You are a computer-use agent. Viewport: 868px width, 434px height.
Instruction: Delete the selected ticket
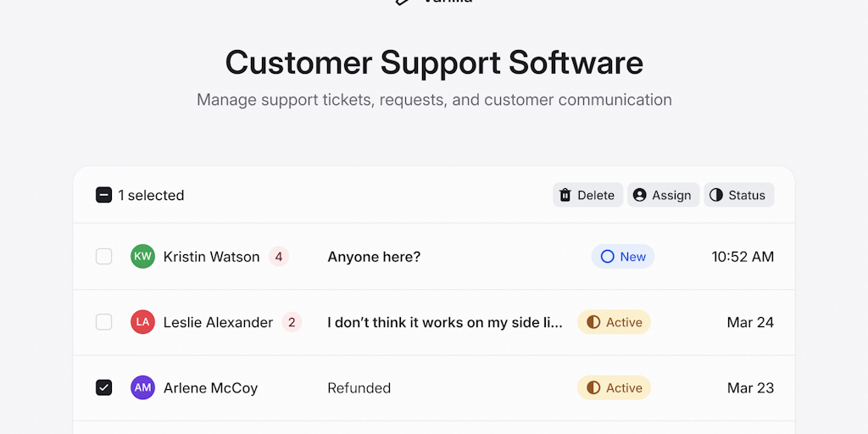pos(588,195)
